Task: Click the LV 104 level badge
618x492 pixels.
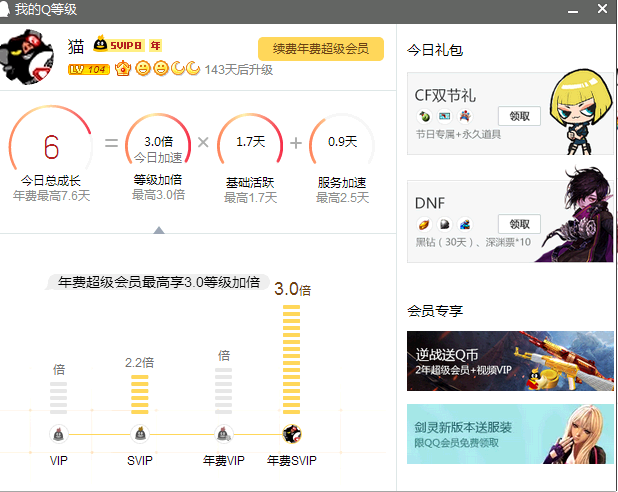Action: coord(89,70)
